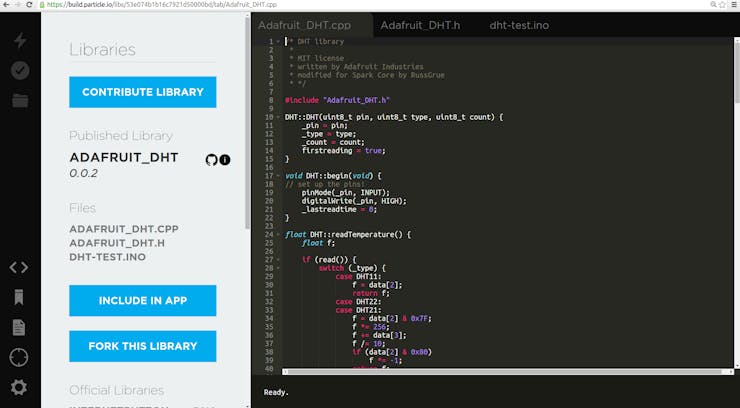Reload the page with the refresh icon
Screen dimensions: 740x408
click(29, 5)
